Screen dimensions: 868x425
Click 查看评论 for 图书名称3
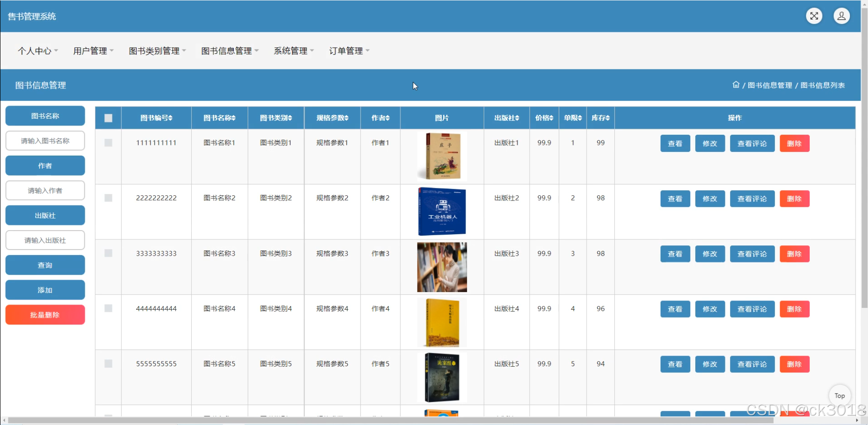[752, 254]
